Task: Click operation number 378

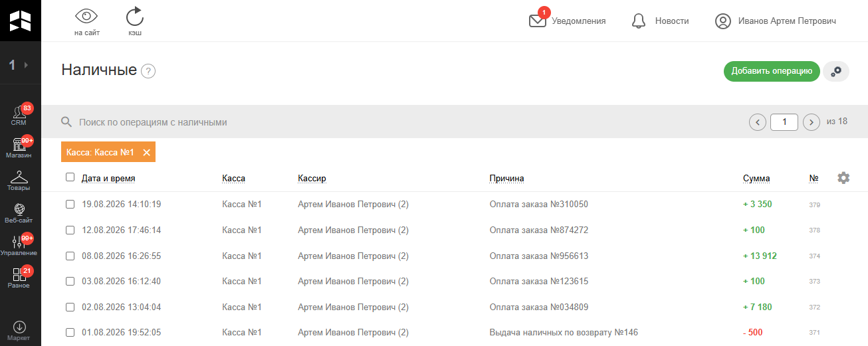Action: pyautogui.click(x=814, y=230)
